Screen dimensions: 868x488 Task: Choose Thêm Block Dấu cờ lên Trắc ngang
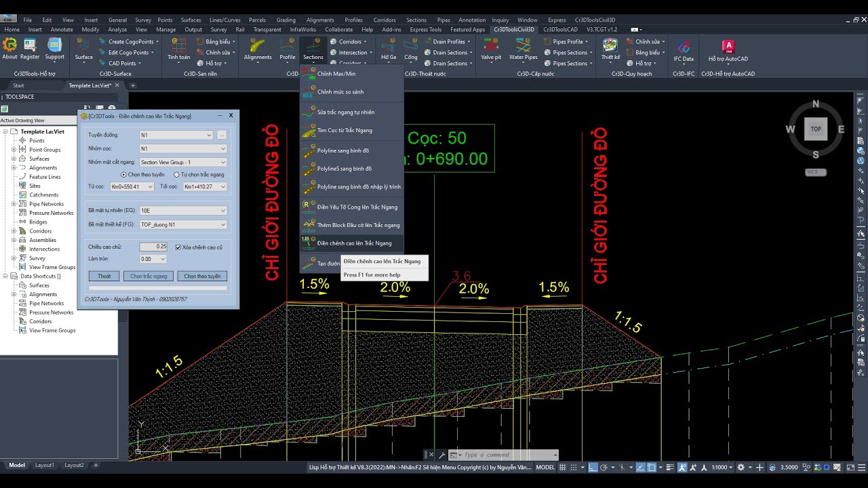[x=352, y=225]
